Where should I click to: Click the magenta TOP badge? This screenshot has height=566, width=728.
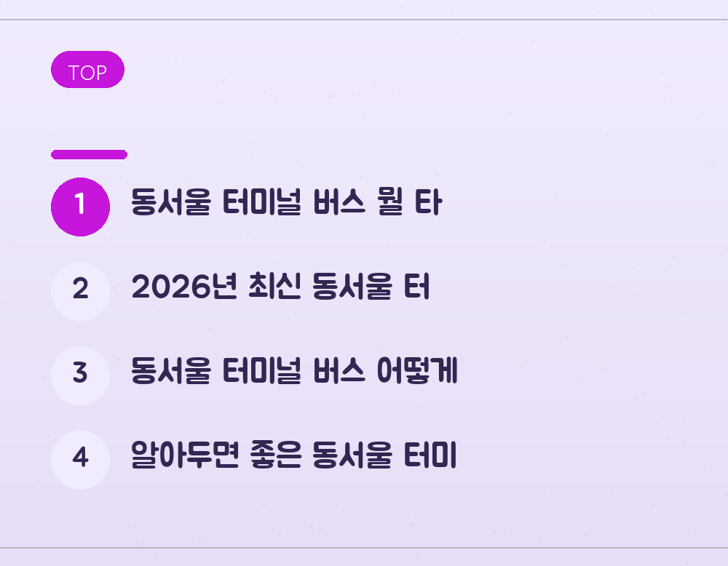(x=88, y=70)
